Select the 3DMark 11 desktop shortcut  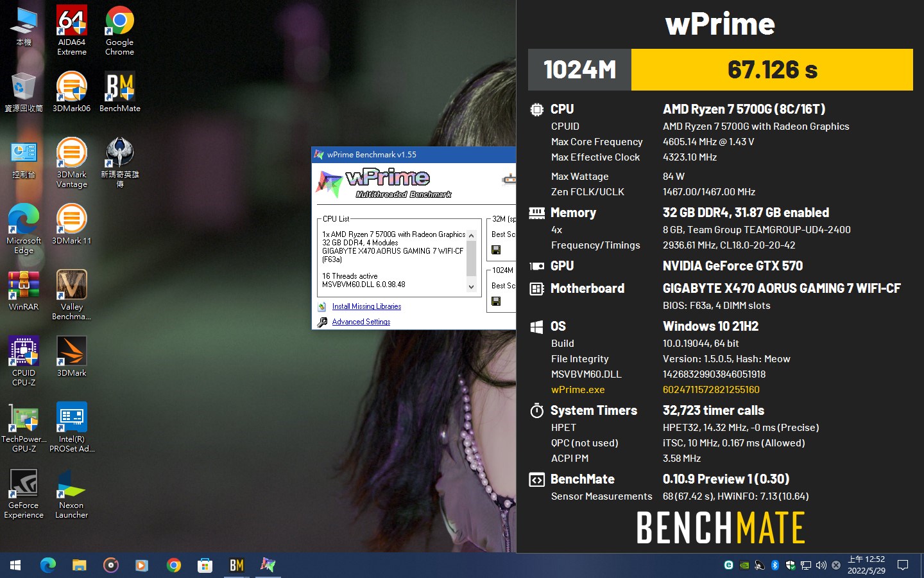pyautogui.click(x=71, y=224)
